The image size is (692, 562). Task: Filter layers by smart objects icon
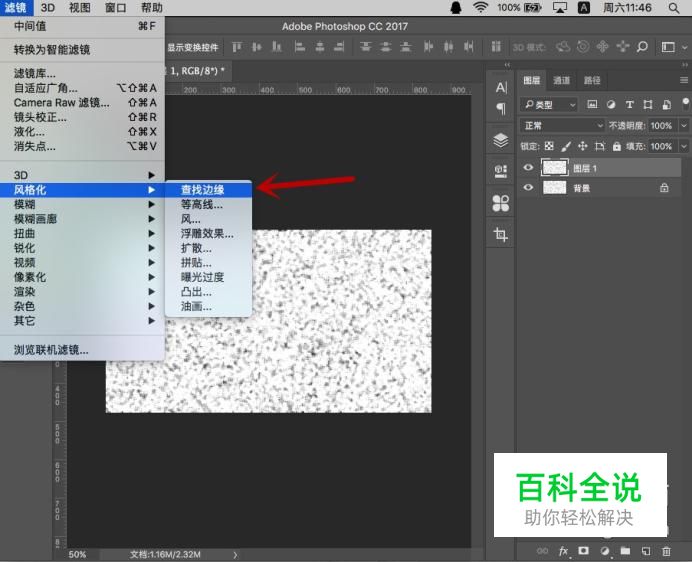click(x=666, y=105)
